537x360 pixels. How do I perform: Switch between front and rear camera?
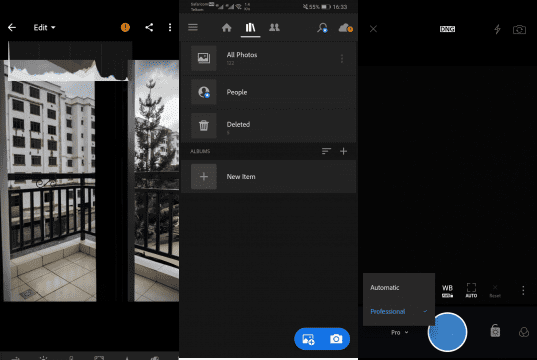520,29
